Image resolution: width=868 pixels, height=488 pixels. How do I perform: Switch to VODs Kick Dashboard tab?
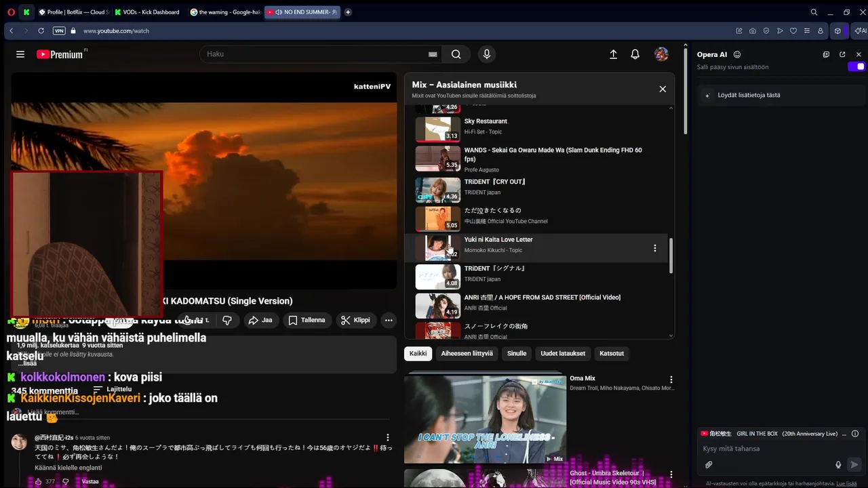149,12
